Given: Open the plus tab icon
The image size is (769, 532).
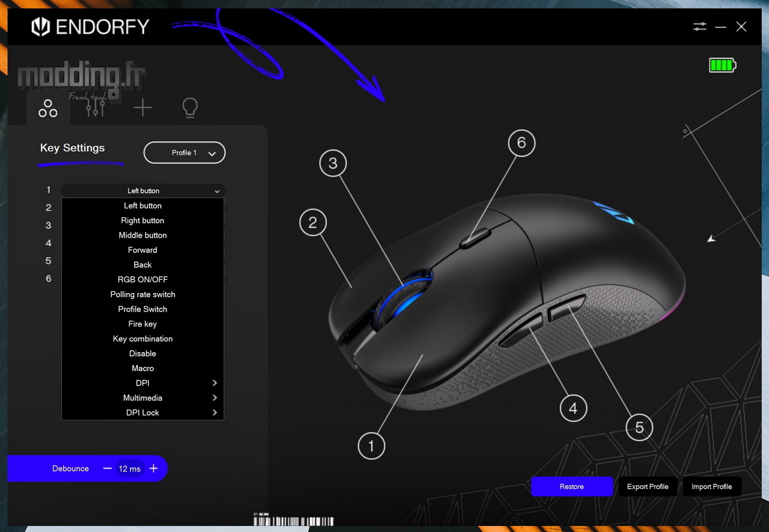Looking at the screenshot, I should 142,108.
